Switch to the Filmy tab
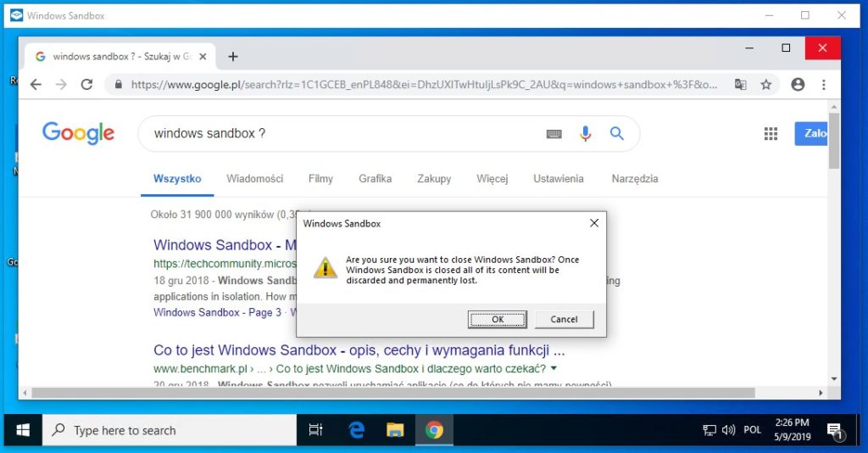The width and height of the screenshot is (868, 453). click(x=320, y=179)
